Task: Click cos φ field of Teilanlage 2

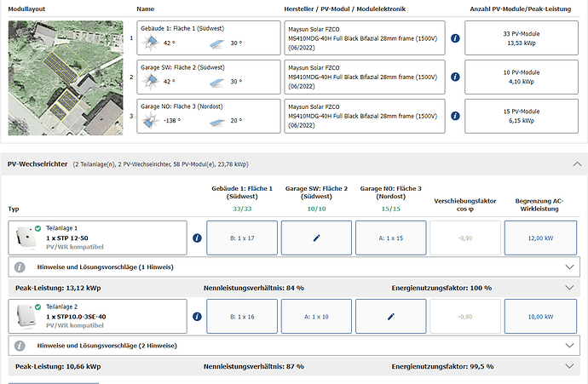Action: pyautogui.click(x=465, y=317)
